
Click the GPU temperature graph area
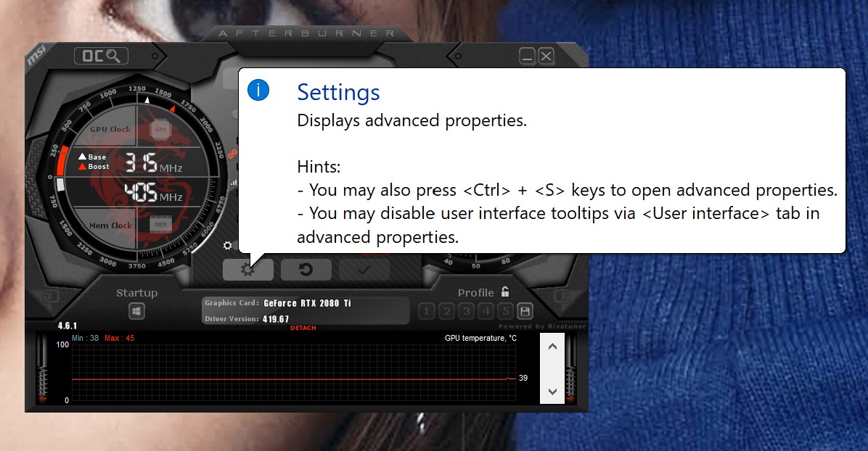(x=294, y=373)
